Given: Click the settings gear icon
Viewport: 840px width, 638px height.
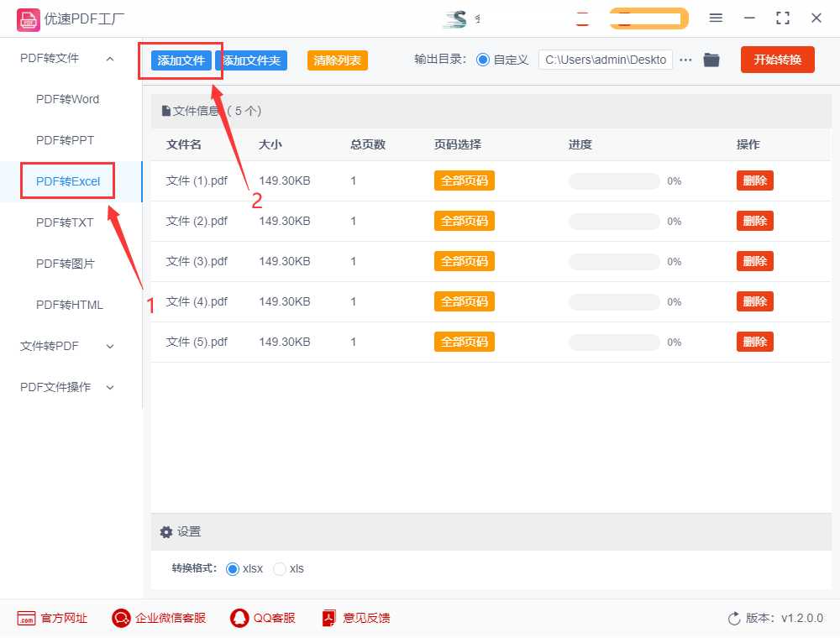Looking at the screenshot, I should click(x=166, y=532).
